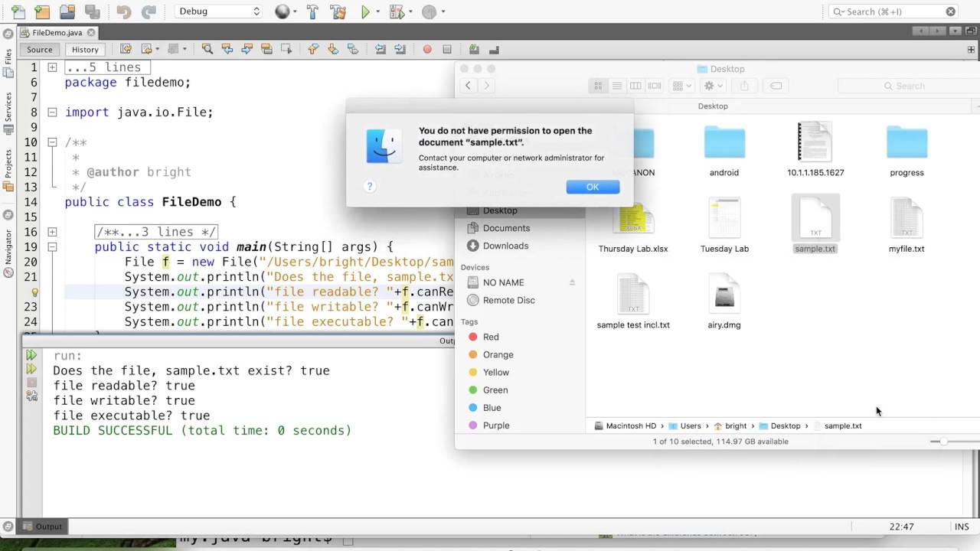
Task: Click the Output tab at bottom bar
Action: tap(43, 527)
